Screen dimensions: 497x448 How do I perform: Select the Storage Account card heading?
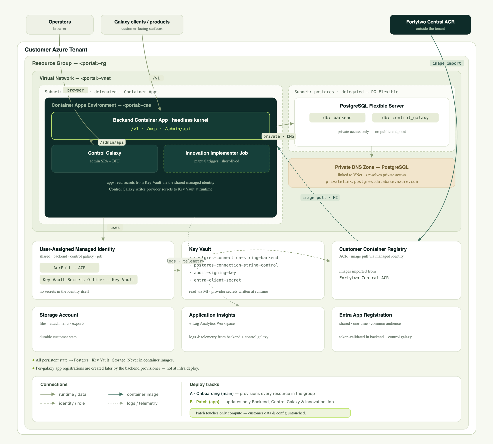click(59, 315)
